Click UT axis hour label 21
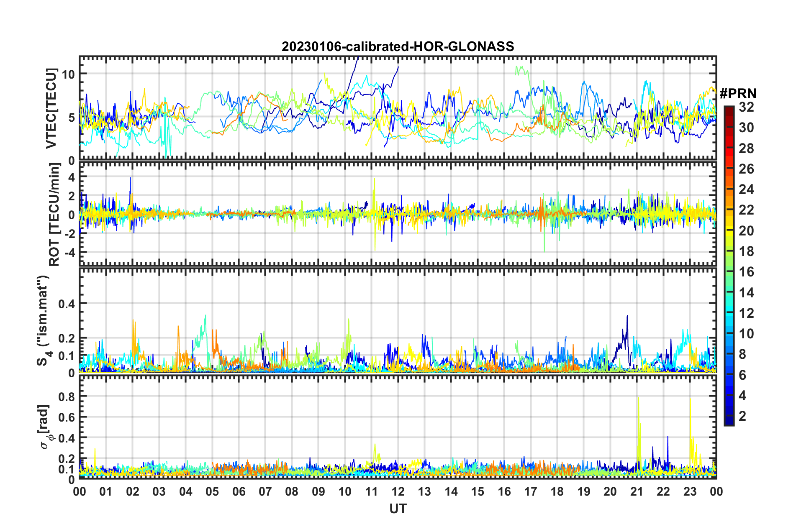This screenshot has width=796, height=532. coord(637,491)
